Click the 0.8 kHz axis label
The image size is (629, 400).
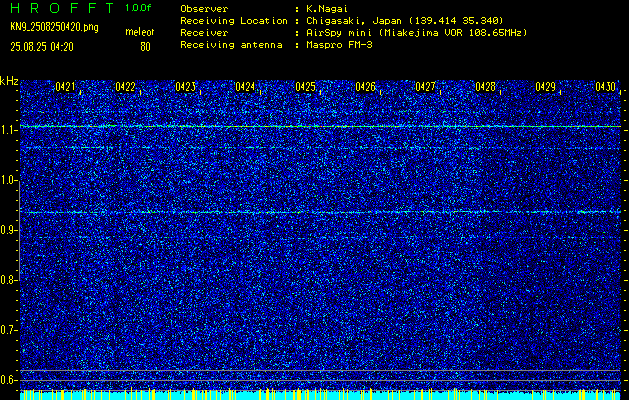pyautogui.click(x=8, y=280)
